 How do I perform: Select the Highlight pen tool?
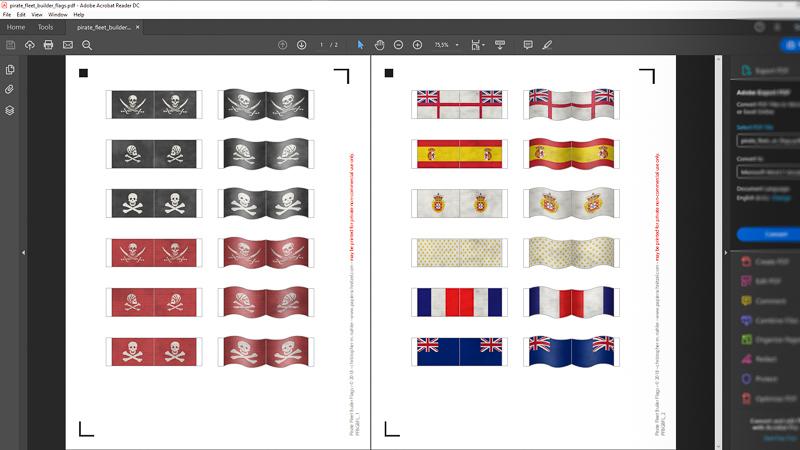[547, 45]
